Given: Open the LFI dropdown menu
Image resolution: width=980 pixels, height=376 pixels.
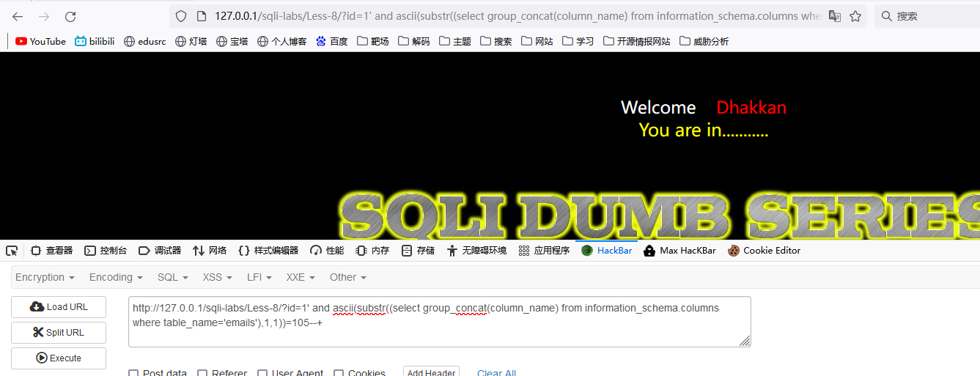Looking at the screenshot, I should click(259, 277).
